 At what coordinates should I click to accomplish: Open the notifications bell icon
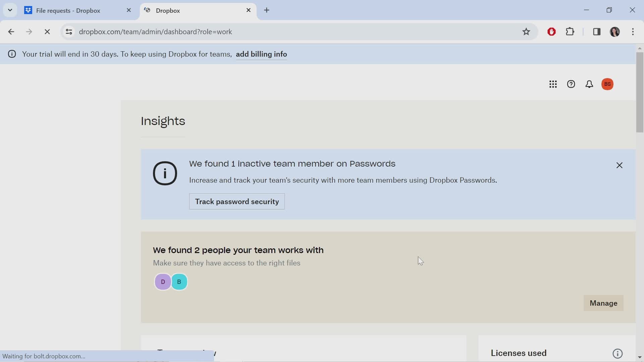pyautogui.click(x=589, y=84)
